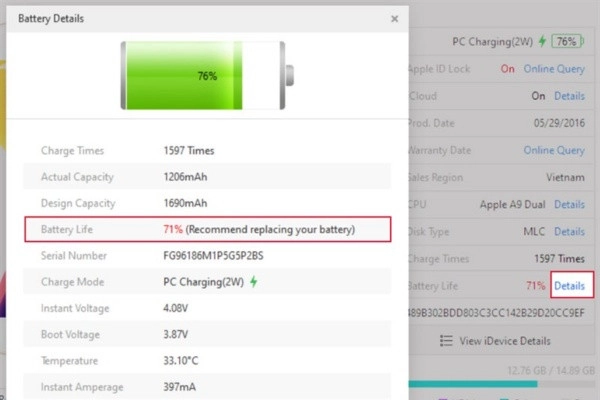Image resolution: width=600 pixels, height=400 pixels.
Task: Open Details link for MLC Disk Type
Action: click(569, 231)
